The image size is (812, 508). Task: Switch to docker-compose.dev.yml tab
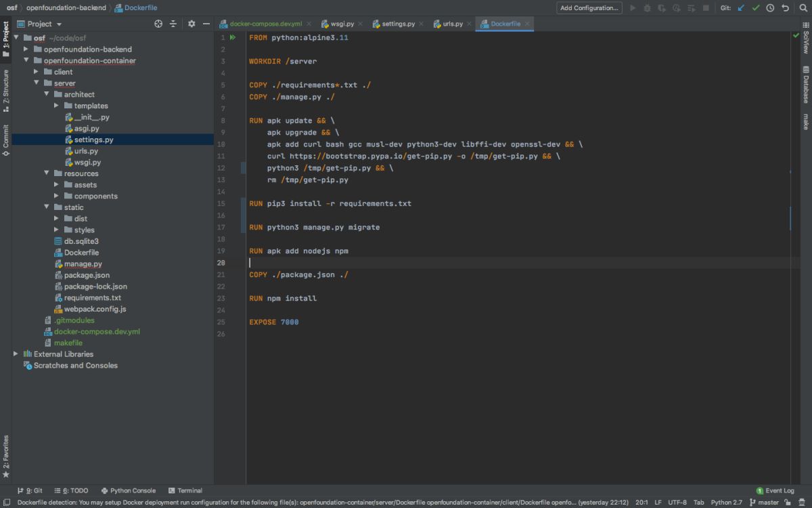265,24
